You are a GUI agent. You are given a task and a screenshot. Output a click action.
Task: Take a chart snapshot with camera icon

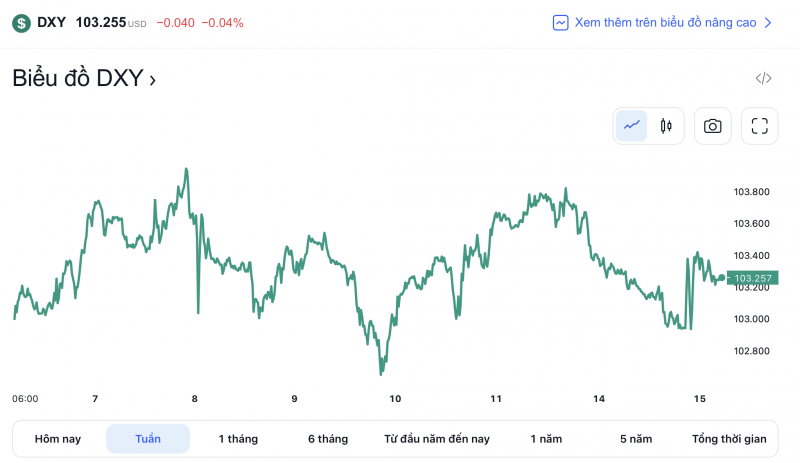[712, 126]
